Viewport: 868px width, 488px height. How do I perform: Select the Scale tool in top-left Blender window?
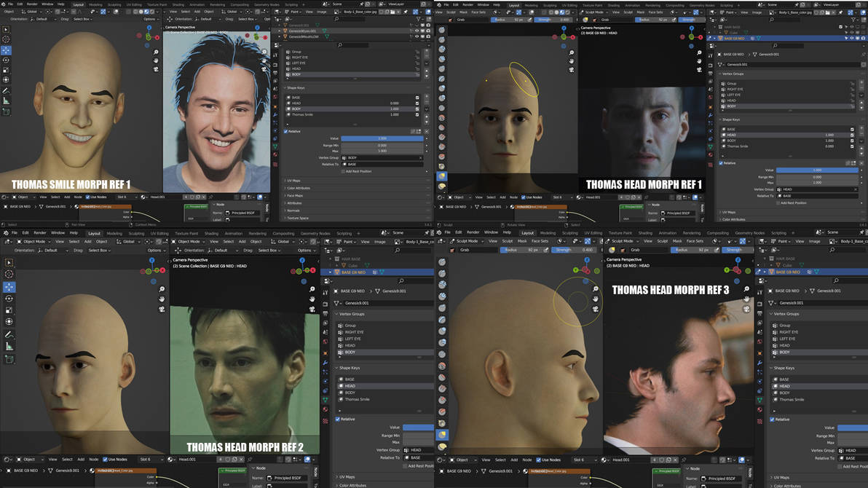(6, 70)
